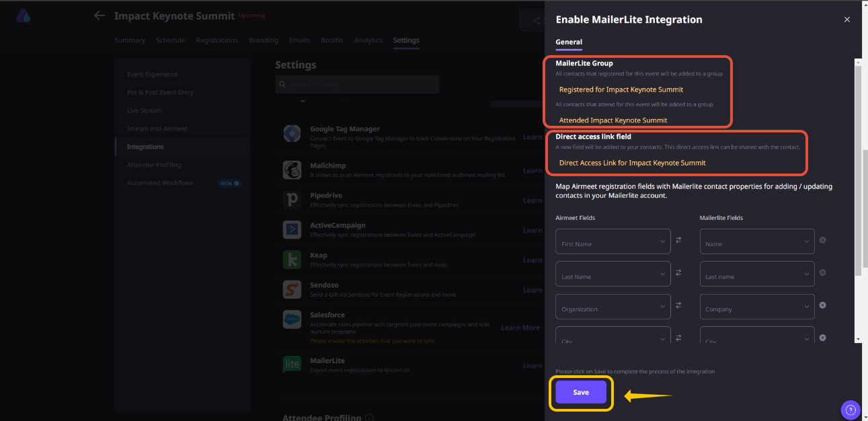
Task: Click the Attended Impact Keynote Summit group name
Action: click(x=613, y=120)
